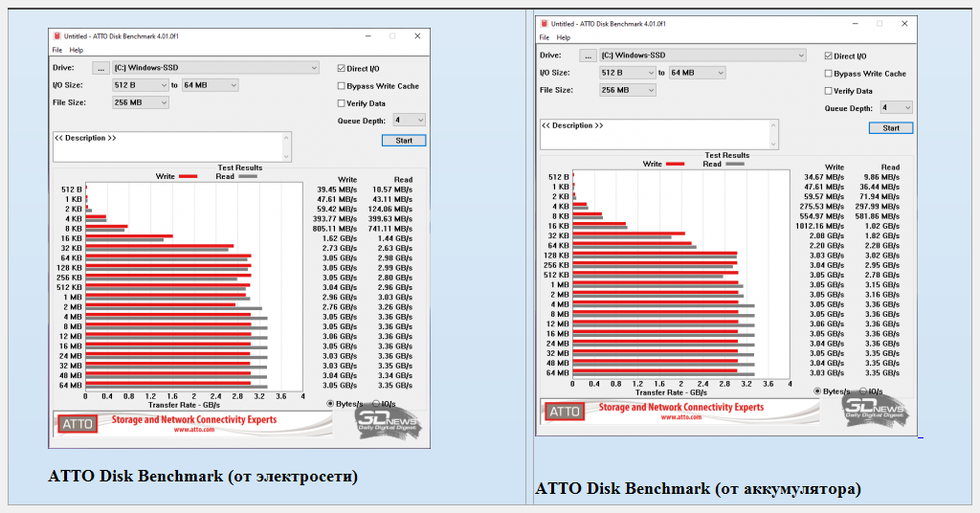Viewport: 980px width, 513px height.
Task: Select IO/s radio button in right window
Action: [x=863, y=391]
